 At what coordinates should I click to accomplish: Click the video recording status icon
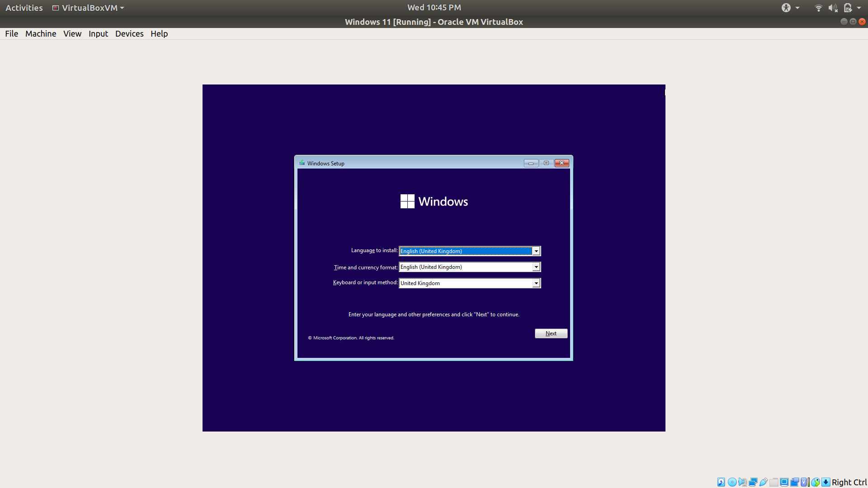[x=795, y=482]
